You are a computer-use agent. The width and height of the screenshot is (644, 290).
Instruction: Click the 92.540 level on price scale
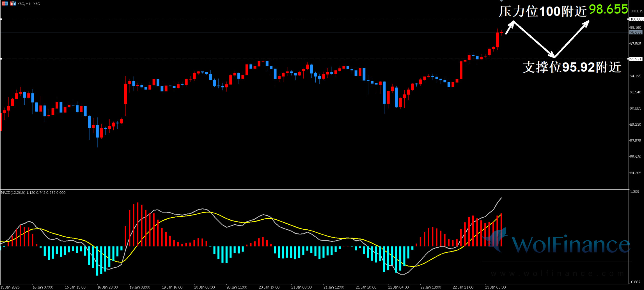tap(636, 92)
